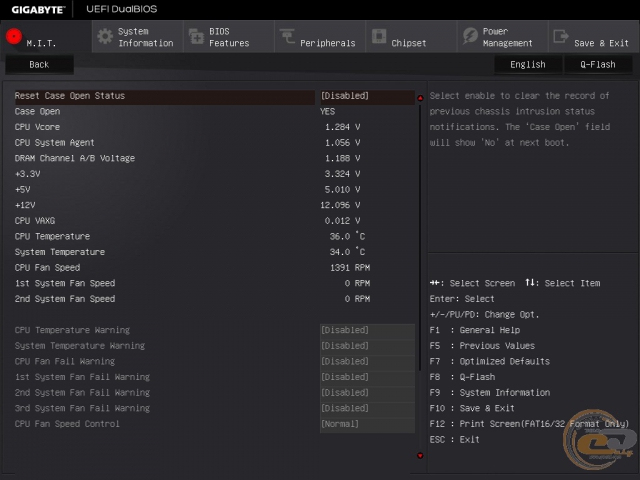Open CPU Fan Speed Control Normal dropdown
The height and width of the screenshot is (480, 640).
point(367,424)
